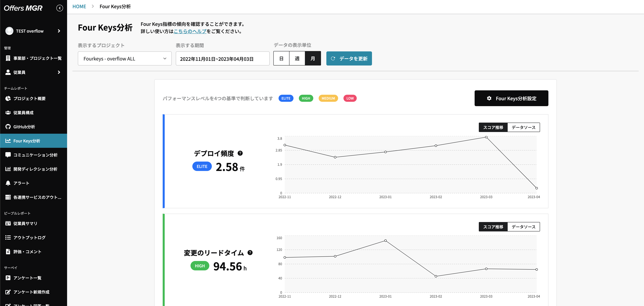This screenshot has width=644, height=306.
Task: Click the ELITE badge beside 2.58 件
Action: pyautogui.click(x=202, y=166)
